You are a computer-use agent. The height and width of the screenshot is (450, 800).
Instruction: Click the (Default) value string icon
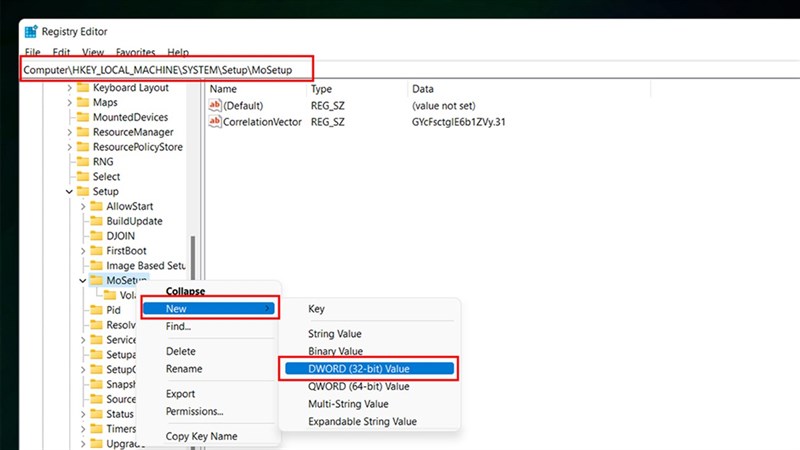215,105
